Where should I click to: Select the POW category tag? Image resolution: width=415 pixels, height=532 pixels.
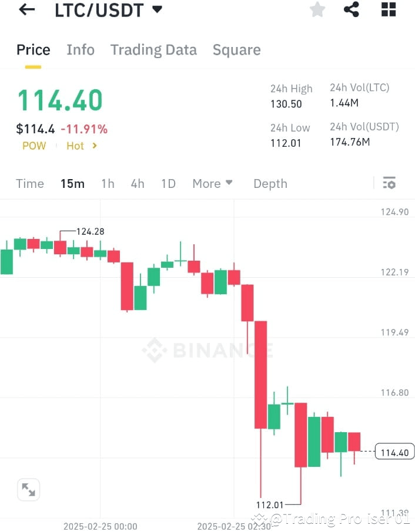point(34,146)
